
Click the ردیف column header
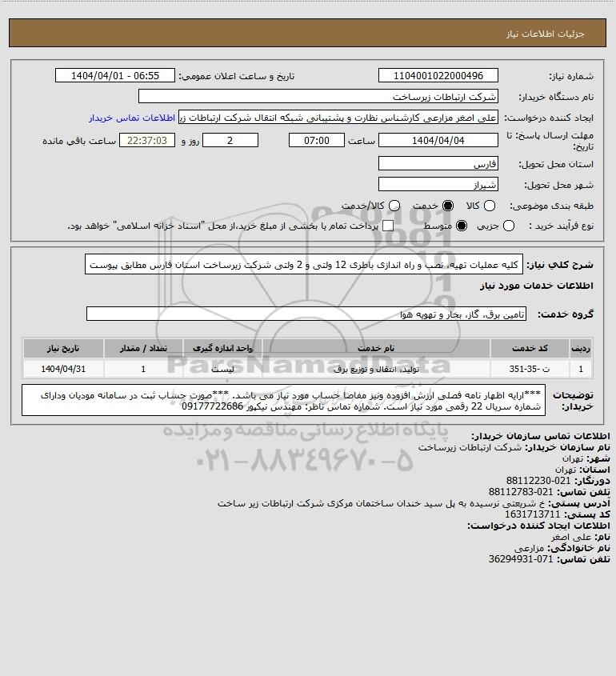pyautogui.click(x=581, y=348)
